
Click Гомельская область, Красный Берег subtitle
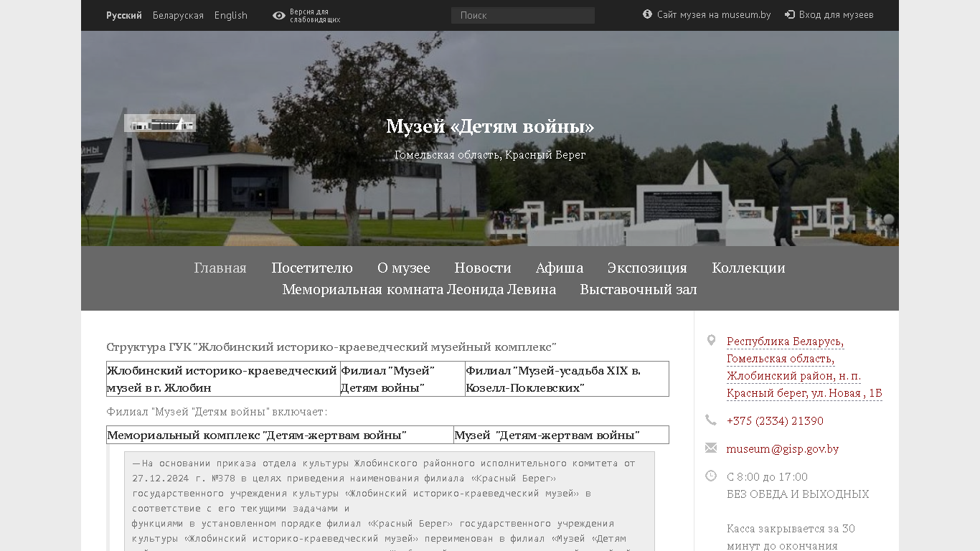[x=490, y=155]
